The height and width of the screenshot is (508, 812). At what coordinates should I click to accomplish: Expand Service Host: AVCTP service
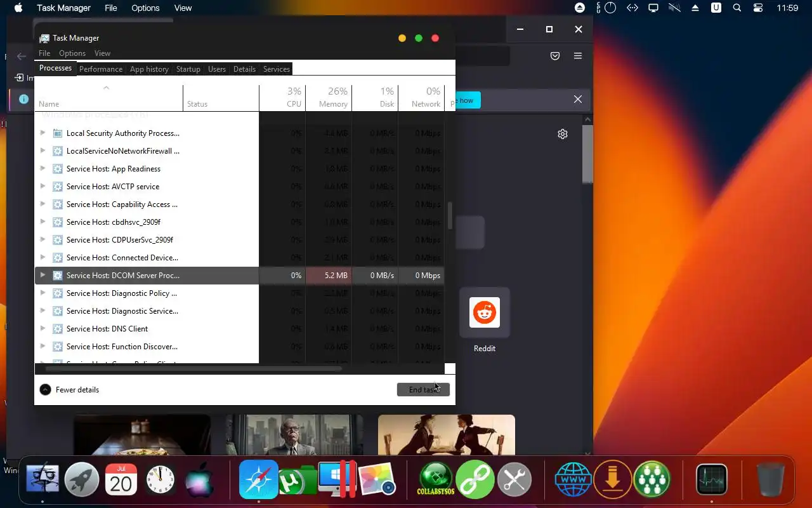click(43, 187)
